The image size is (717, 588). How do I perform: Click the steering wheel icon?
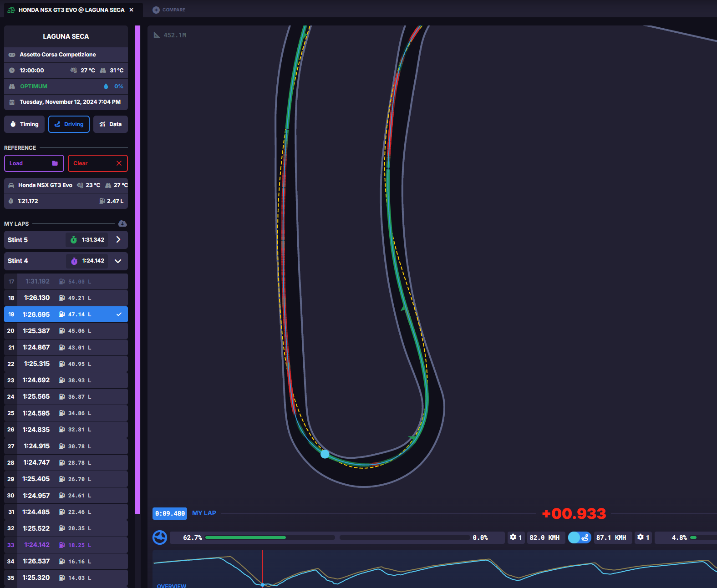160,537
